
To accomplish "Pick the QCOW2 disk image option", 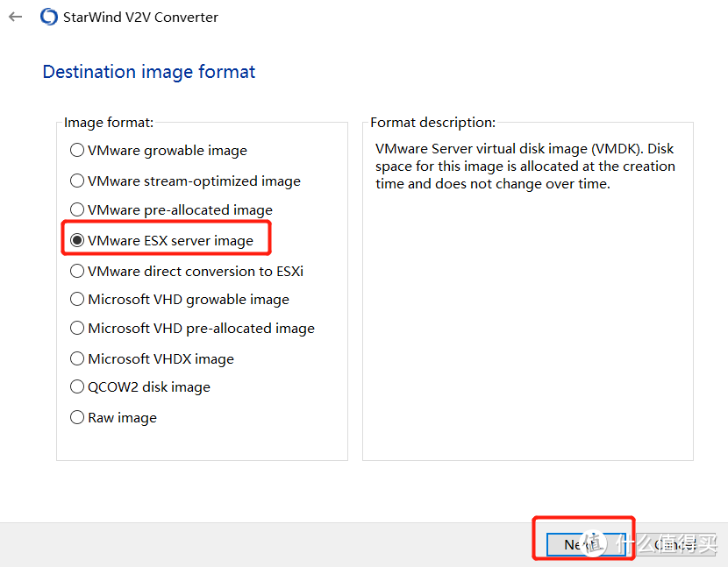I will [x=77, y=387].
